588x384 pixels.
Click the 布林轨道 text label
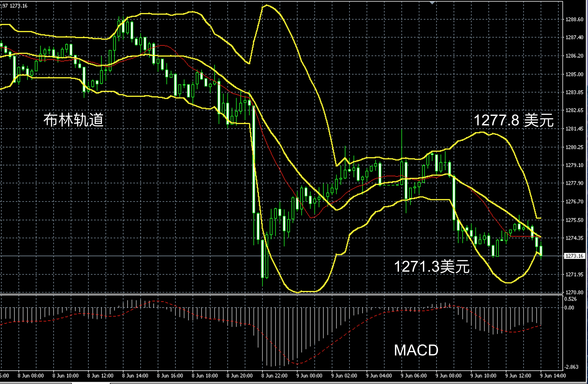coord(73,120)
